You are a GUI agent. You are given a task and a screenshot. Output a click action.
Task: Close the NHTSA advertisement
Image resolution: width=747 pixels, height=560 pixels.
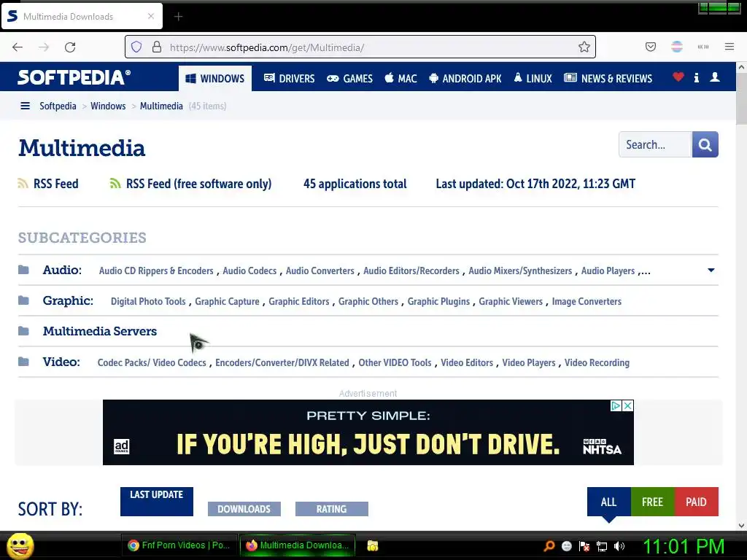tap(628, 405)
